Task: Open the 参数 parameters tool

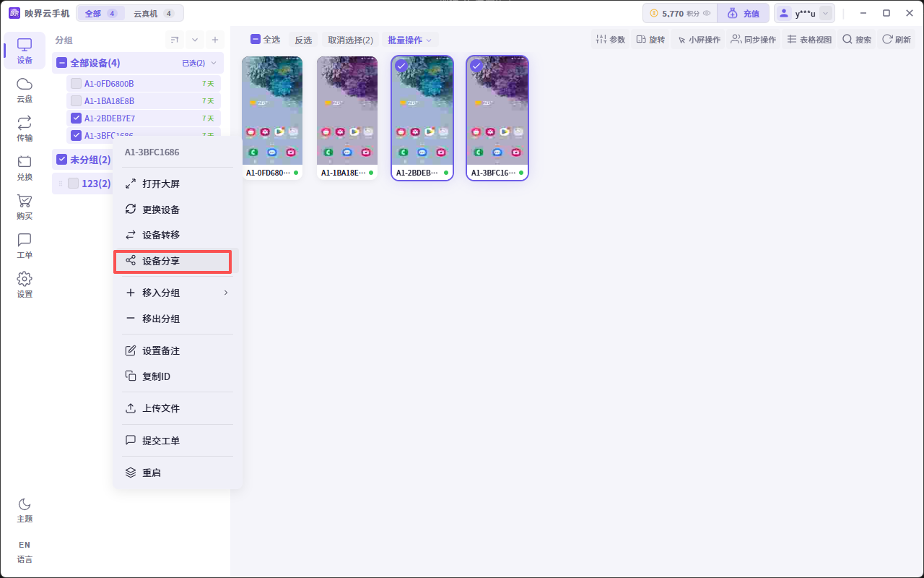Action: pos(611,40)
